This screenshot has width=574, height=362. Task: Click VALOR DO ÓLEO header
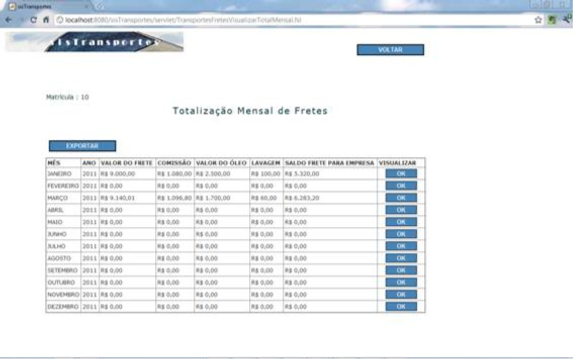(221, 163)
